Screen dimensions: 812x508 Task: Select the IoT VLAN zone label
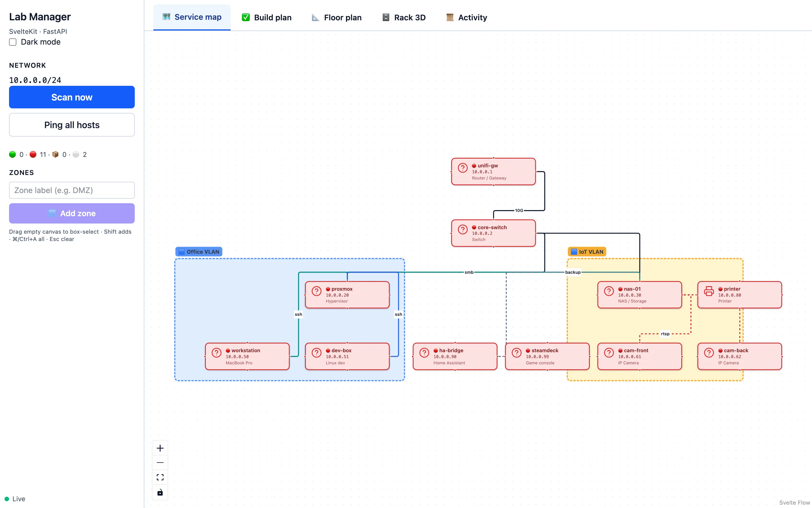(x=587, y=252)
